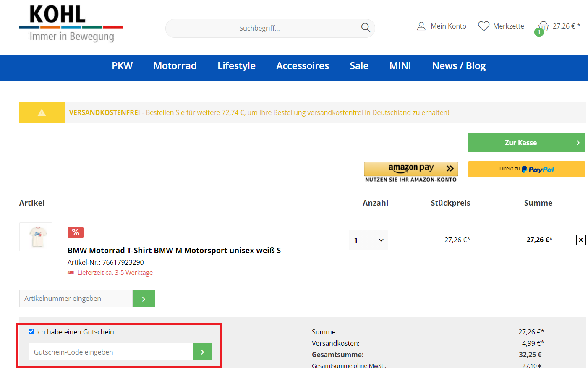
Task: Focus the Artikelnummer eingeben field
Action: (x=76, y=298)
